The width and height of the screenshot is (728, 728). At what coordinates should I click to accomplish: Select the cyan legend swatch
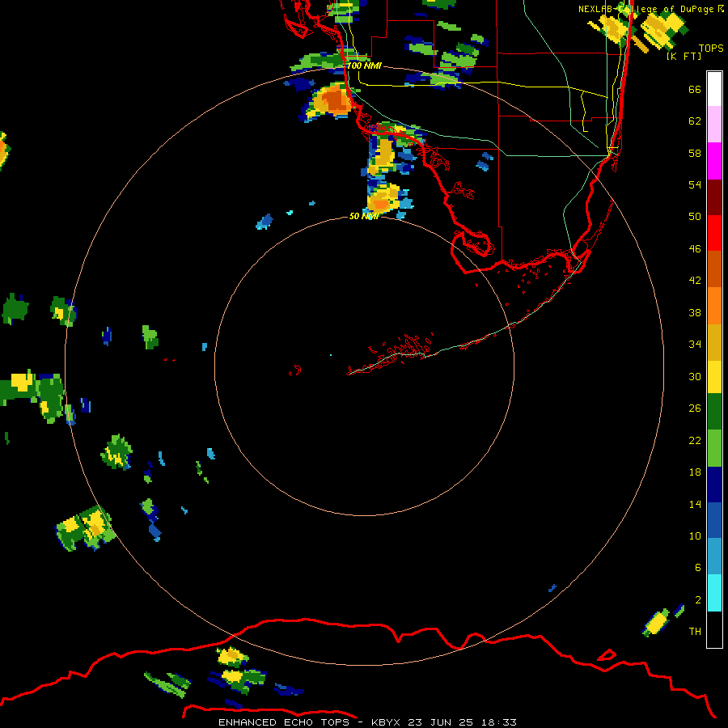click(714, 593)
